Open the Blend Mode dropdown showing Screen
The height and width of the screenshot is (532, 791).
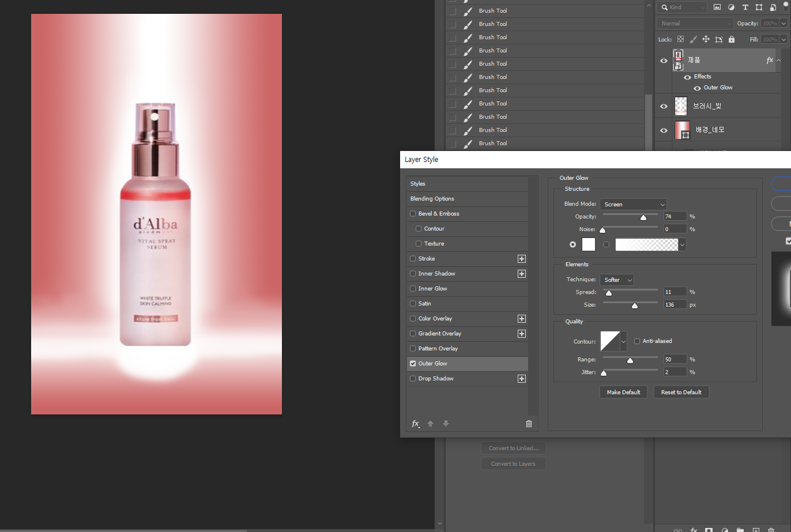[634, 204]
